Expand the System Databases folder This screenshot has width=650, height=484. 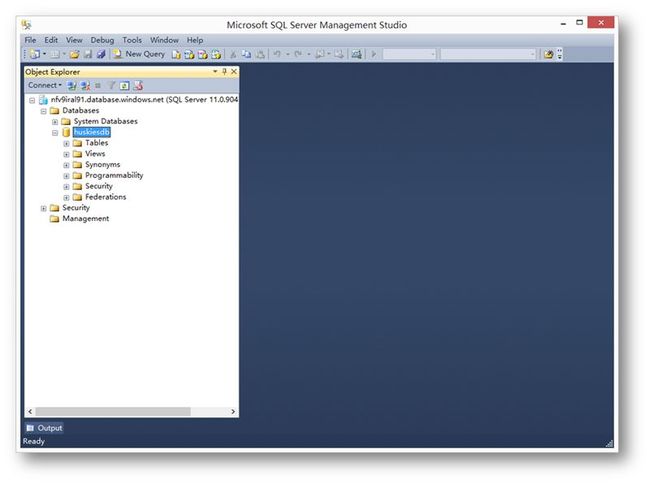[55, 122]
